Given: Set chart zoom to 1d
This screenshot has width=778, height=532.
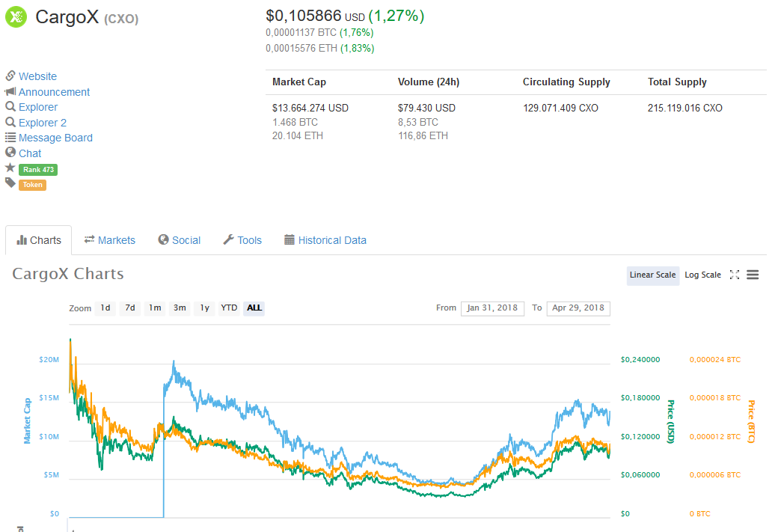Looking at the screenshot, I should pos(105,308).
